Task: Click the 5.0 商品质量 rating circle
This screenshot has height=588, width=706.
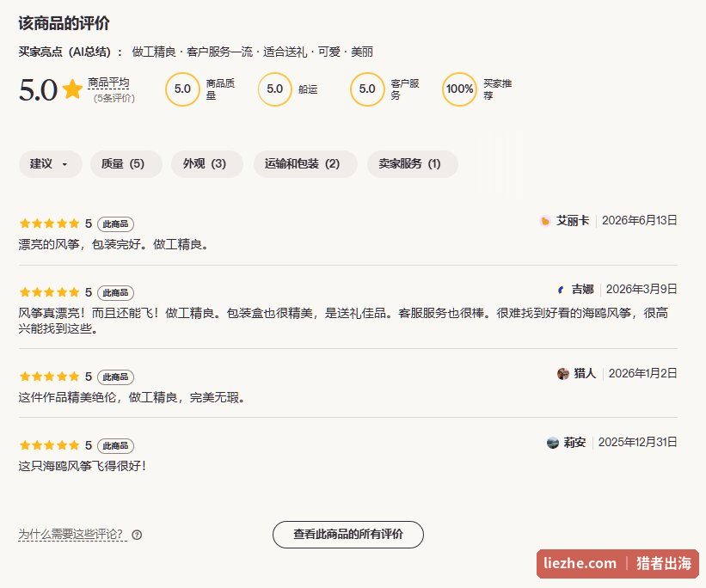Action: coord(182,89)
